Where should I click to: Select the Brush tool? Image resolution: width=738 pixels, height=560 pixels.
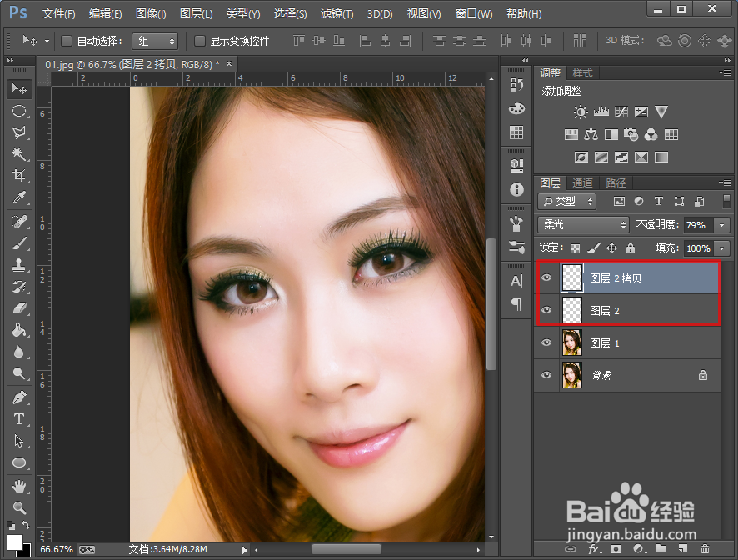click(19, 243)
